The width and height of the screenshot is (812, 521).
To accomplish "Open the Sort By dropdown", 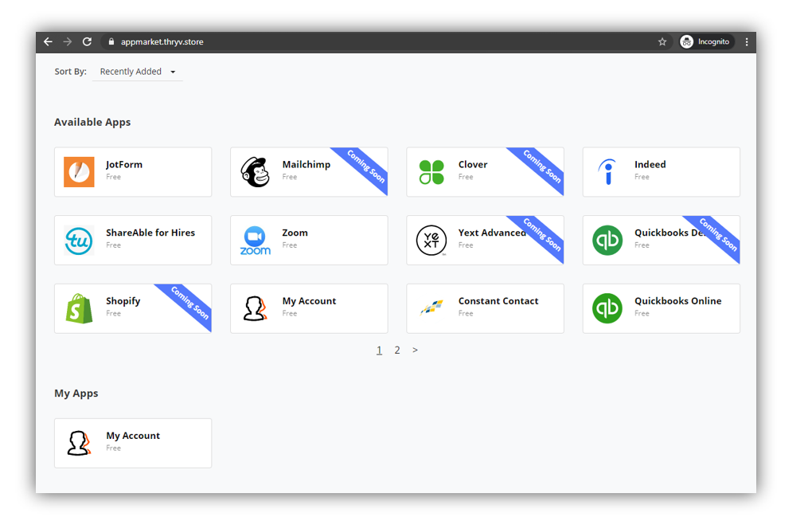I will coord(137,71).
